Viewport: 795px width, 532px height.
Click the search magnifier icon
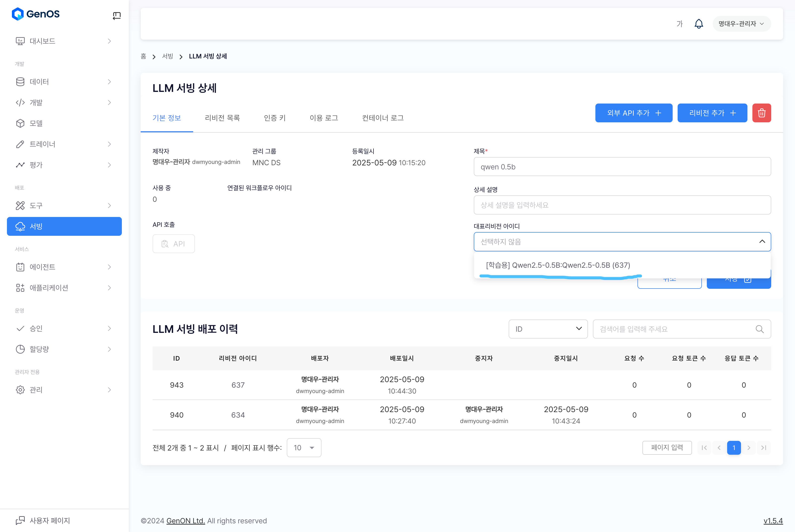pos(759,329)
